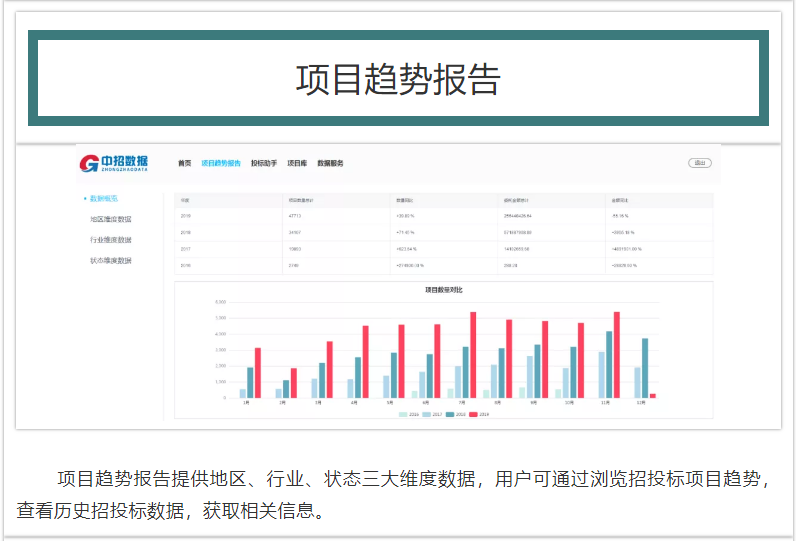Toggle the 2019 red legend swatch

point(475,413)
